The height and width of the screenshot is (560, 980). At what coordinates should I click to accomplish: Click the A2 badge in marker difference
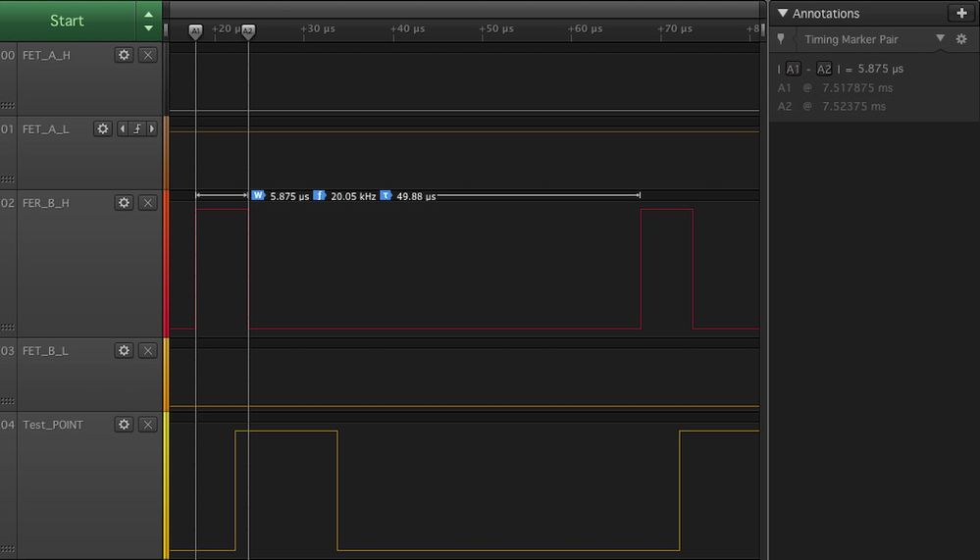824,69
